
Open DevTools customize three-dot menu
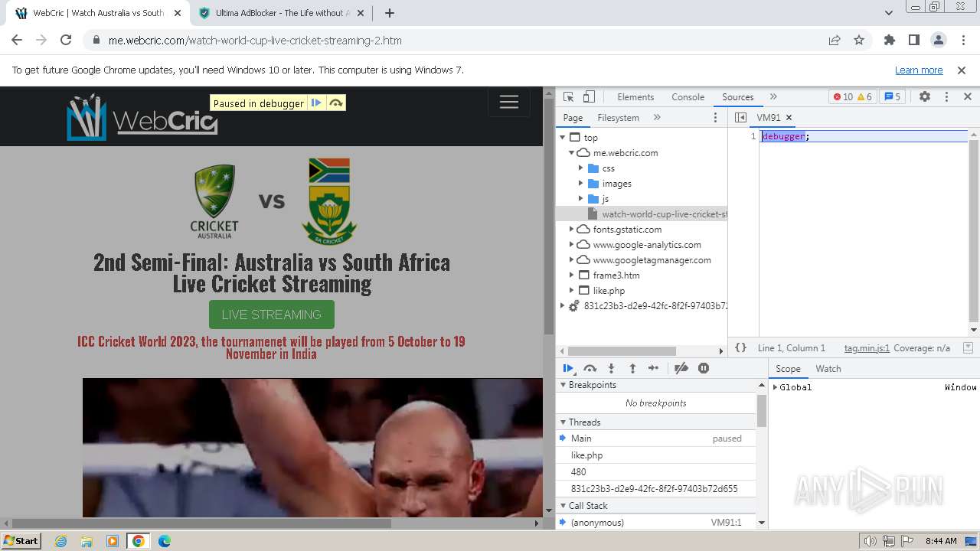coord(946,96)
